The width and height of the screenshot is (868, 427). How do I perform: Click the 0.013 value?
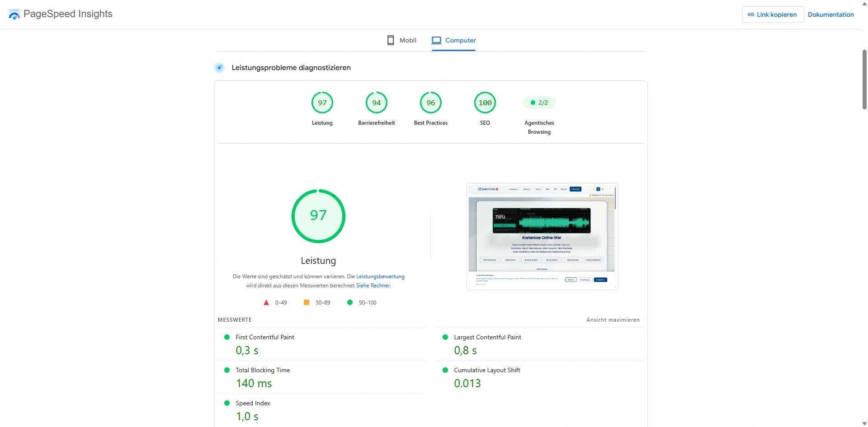[467, 384]
